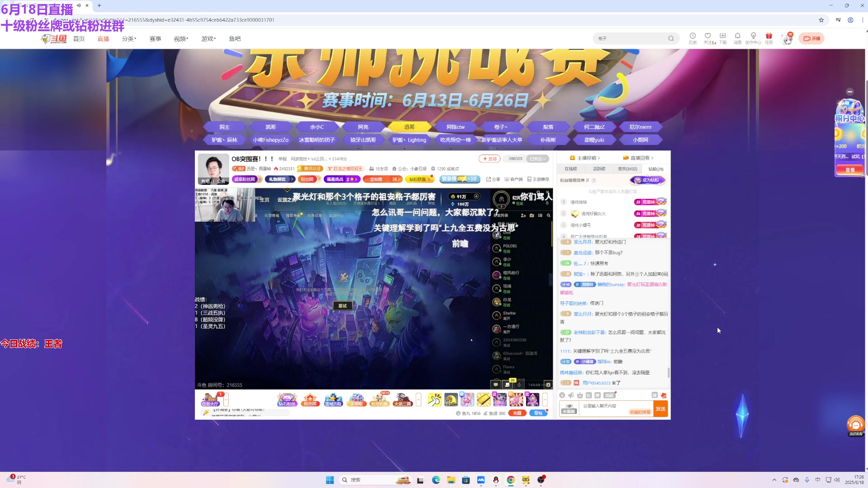Toggle the 已关注 followed button
The image size is (868, 488).
pyautogui.click(x=538, y=159)
